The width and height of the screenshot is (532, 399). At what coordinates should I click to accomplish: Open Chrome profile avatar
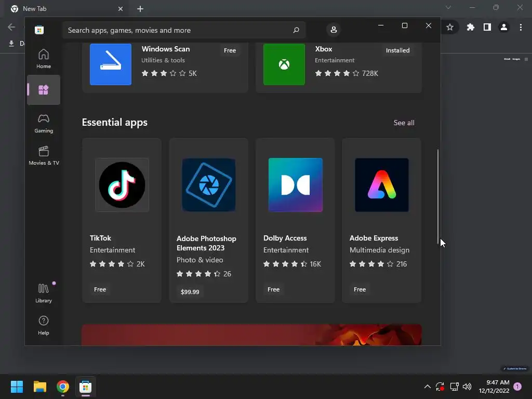pyautogui.click(x=504, y=27)
